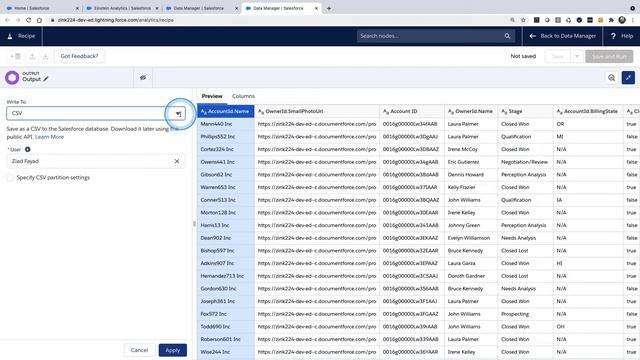Viewport: 640px width, 360px height.
Task: Click the download recipe icon
Action: [45, 56]
